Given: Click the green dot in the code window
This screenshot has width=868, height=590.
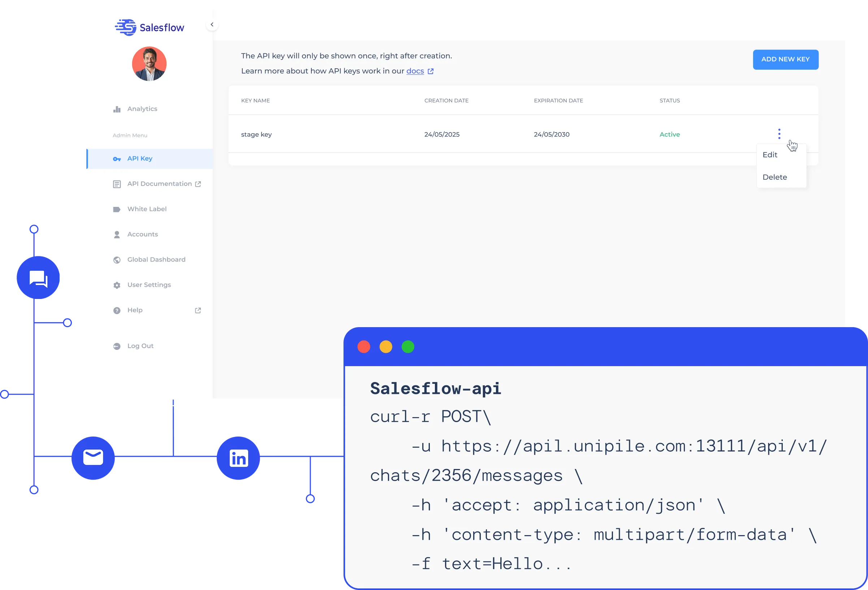Looking at the screenshot, I should click(408, 347).
